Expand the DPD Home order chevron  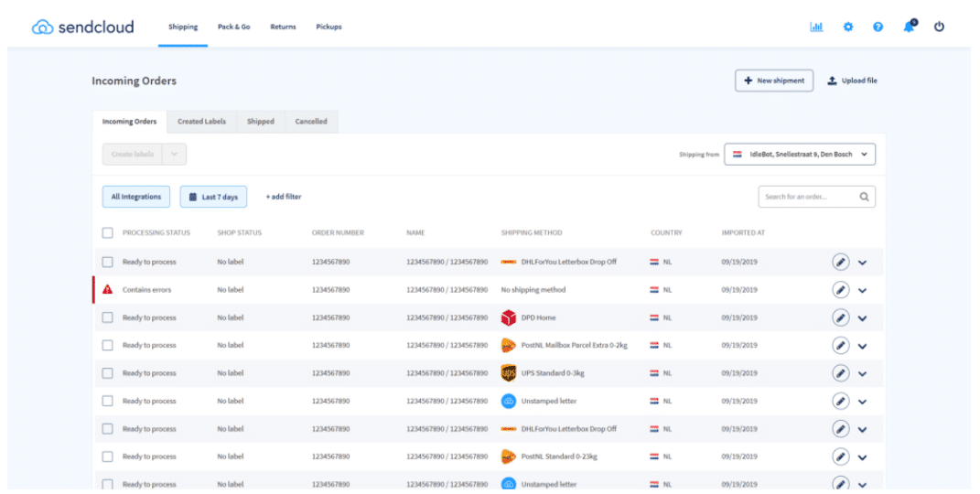coord(863,318)
